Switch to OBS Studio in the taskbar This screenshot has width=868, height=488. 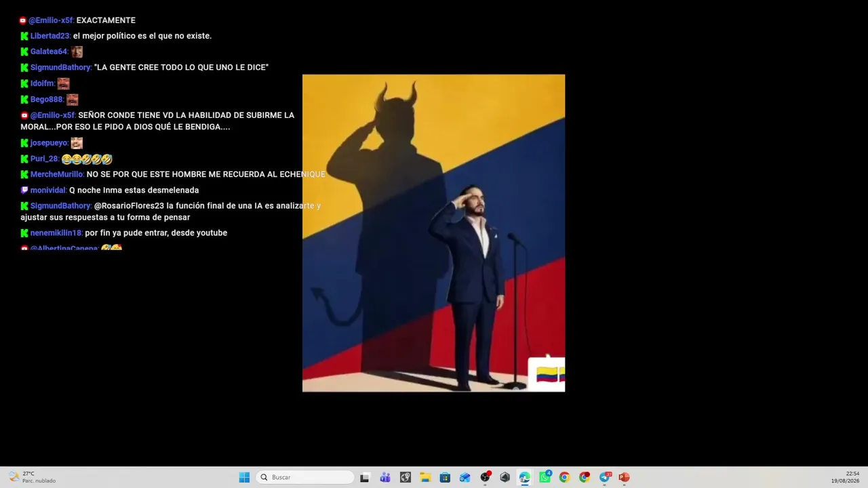[x=485, y=477]
